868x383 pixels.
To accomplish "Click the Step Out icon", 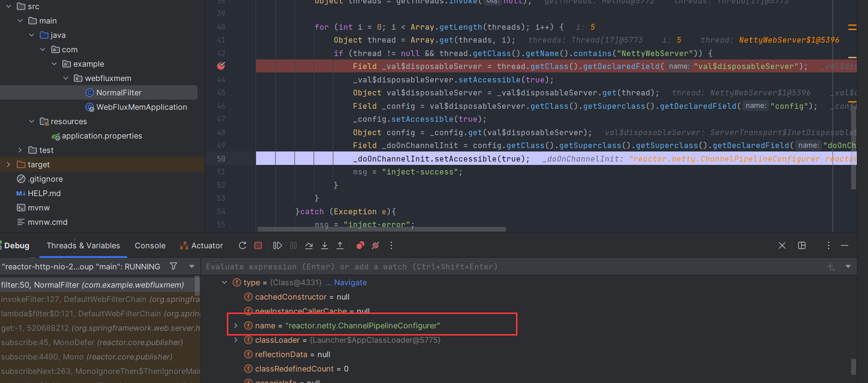I will pyautogui.click(x=340, y=245).
